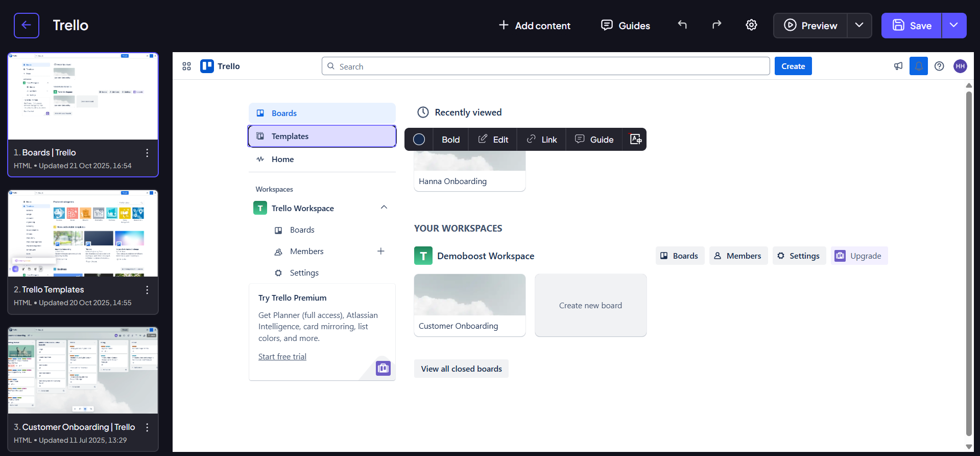Click Demoboost Workspace Members button
This screenshot has height=456, width=980.
738,256
